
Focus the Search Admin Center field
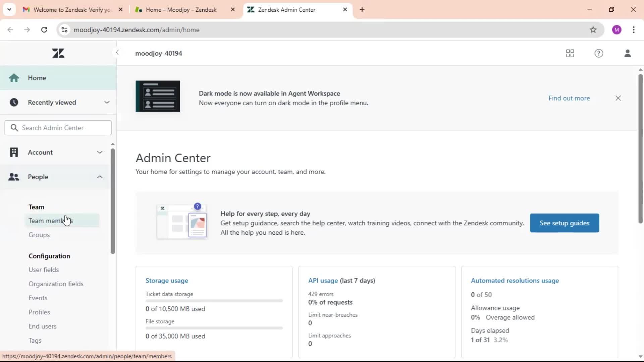(58, 128)
